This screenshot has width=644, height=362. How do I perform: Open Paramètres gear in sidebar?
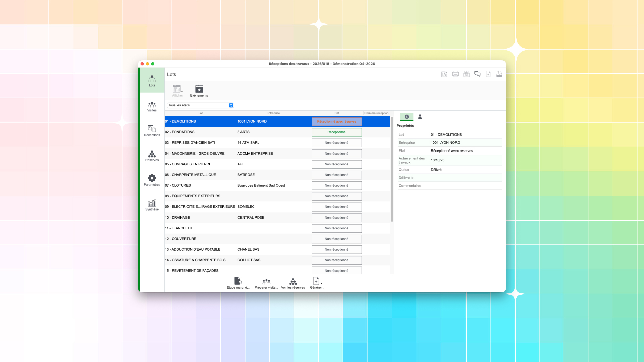pos(152,180)
